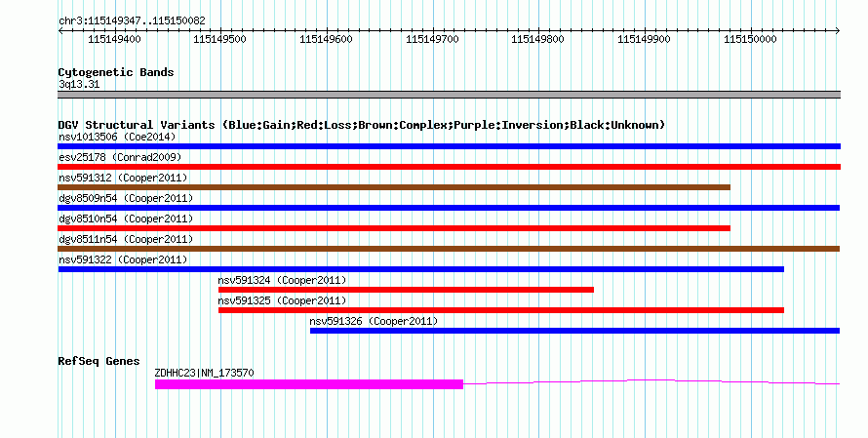The width and height of the screenshot is (868, 438).
Task: Click the thin magenta ZDHHC23 intron line
Action: click(651, 381)
